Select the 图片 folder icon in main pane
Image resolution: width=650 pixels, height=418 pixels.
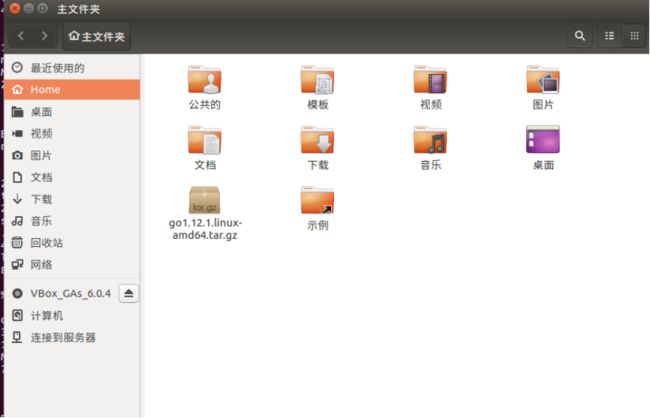(x=543, y=80)
